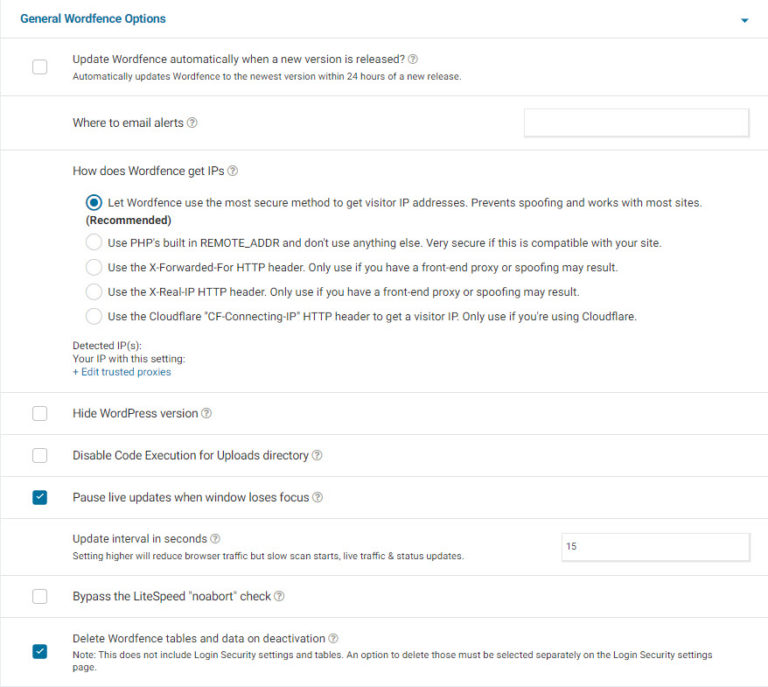Open help for Delete Wordfence tables option

(x=333, y=638)
